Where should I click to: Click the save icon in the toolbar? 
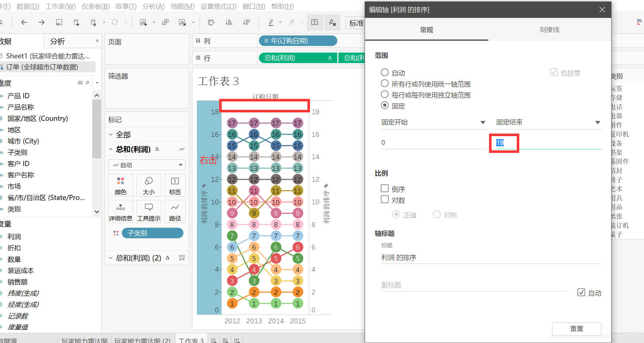tap(59, 22)
